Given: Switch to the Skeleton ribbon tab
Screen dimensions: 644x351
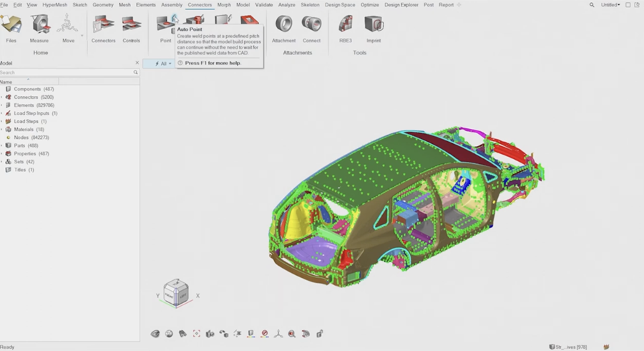Looking at the screenshot, I should point(310,5).
